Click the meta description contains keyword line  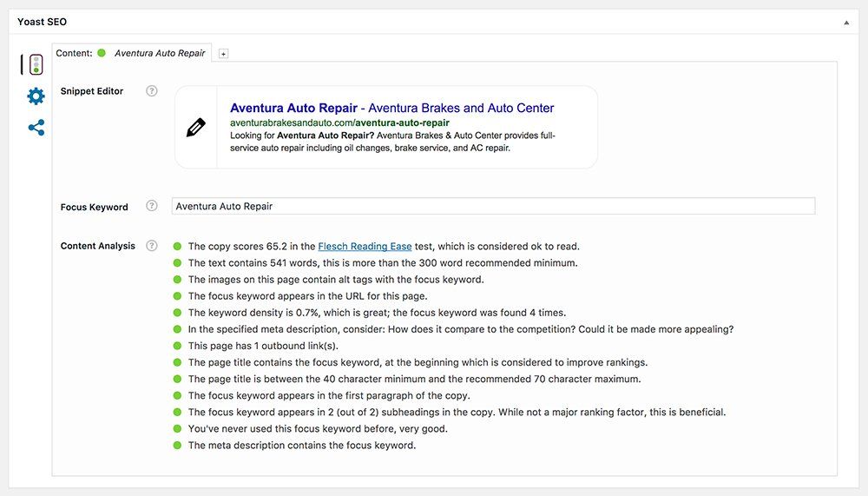[302, 445]
